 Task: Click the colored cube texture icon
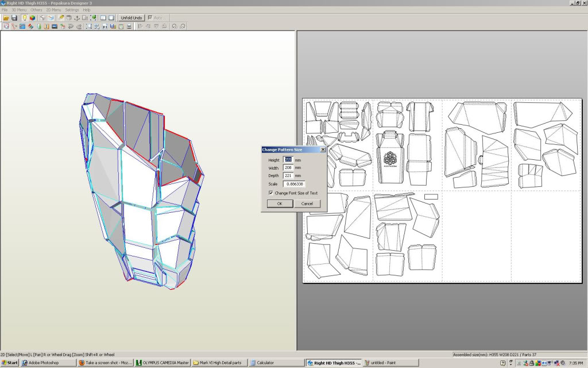click(x=32, y=18)
